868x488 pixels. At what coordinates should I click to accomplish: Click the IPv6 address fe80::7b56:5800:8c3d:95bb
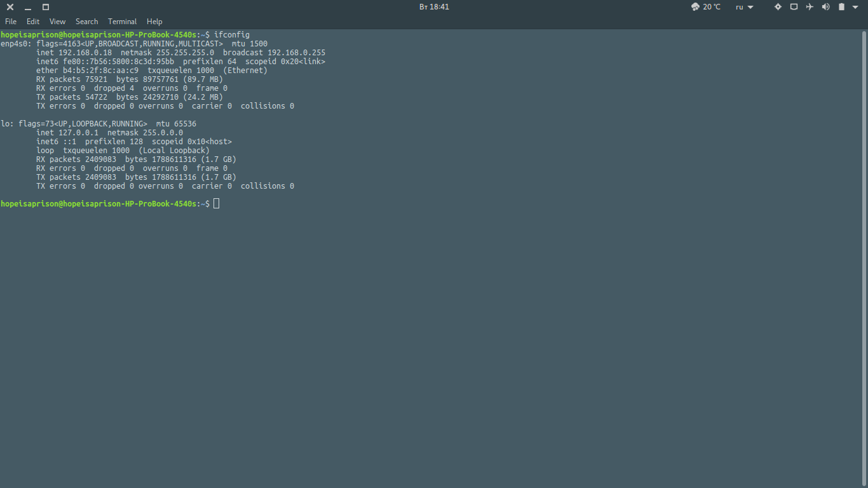119,61
